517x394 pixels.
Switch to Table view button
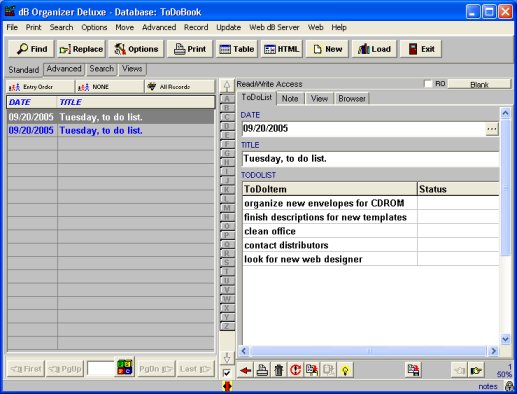(x=237, y=49)
